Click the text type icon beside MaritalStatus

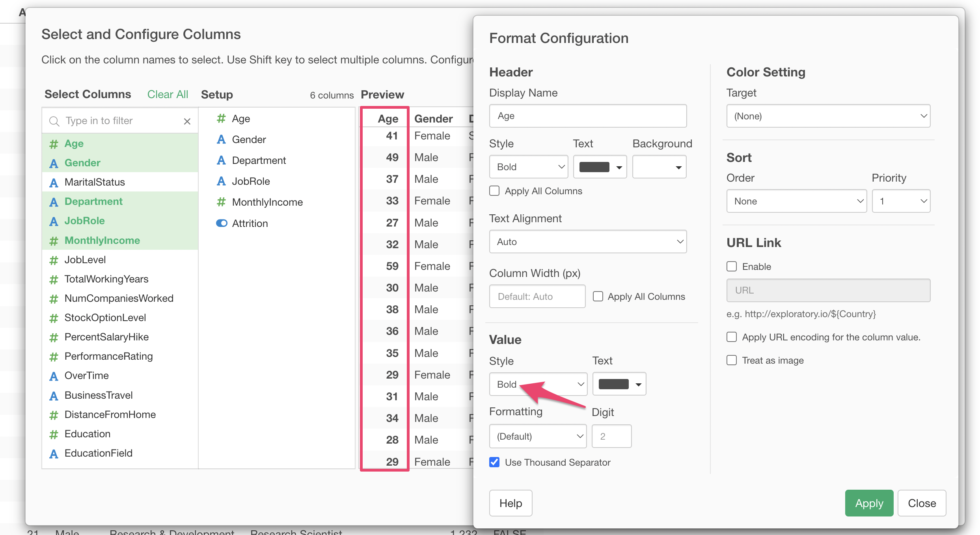tap(54, 182)
